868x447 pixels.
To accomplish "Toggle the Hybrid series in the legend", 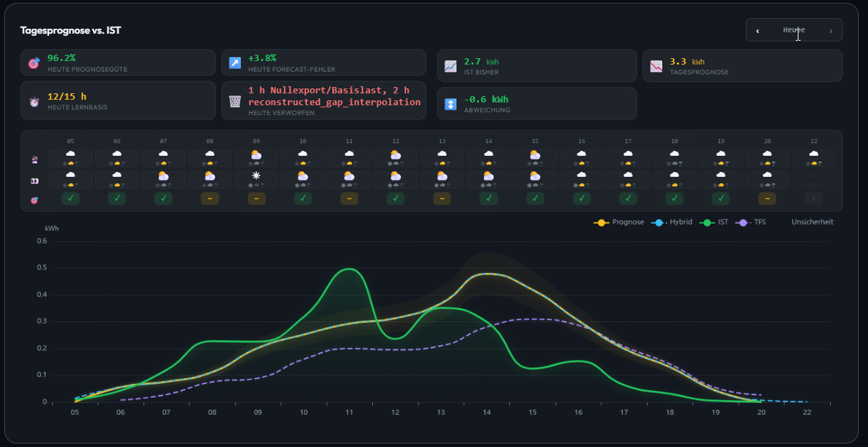I will [671, 222].
